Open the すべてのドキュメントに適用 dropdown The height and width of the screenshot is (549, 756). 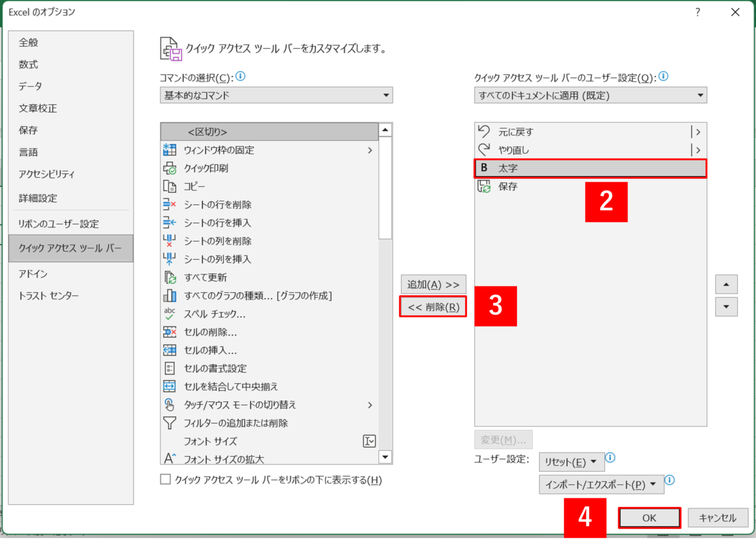click(590, 95)
